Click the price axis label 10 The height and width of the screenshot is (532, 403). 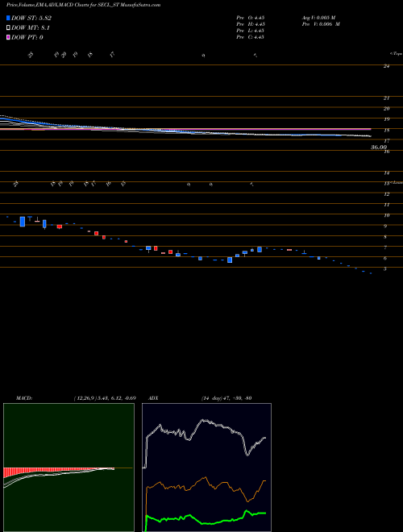pos(386,215)
